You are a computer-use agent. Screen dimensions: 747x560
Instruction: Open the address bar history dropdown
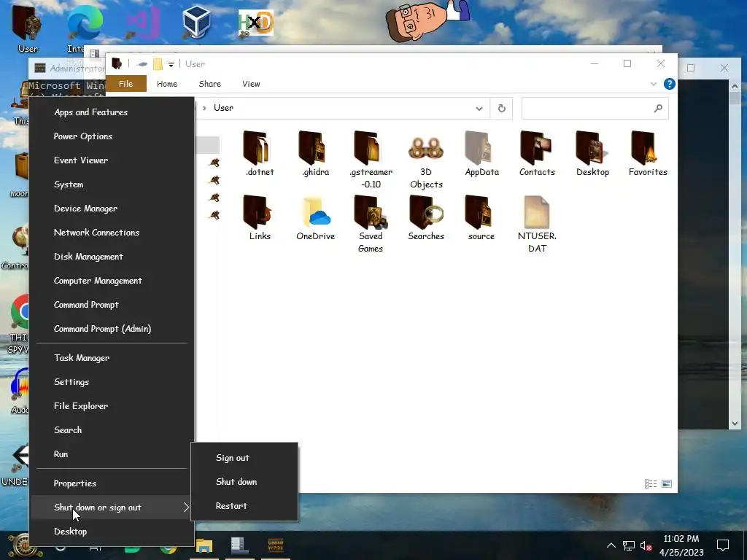pos(479,109)
